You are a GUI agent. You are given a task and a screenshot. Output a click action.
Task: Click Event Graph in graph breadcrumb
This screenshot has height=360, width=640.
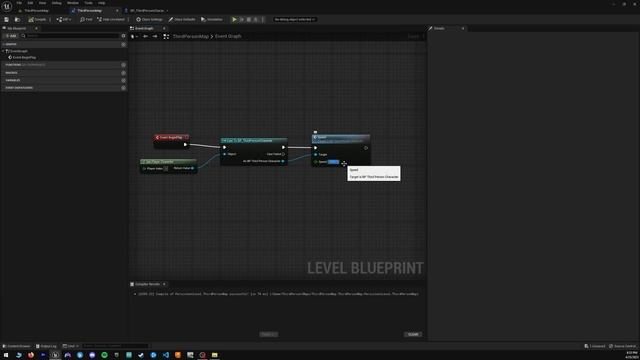228,36
